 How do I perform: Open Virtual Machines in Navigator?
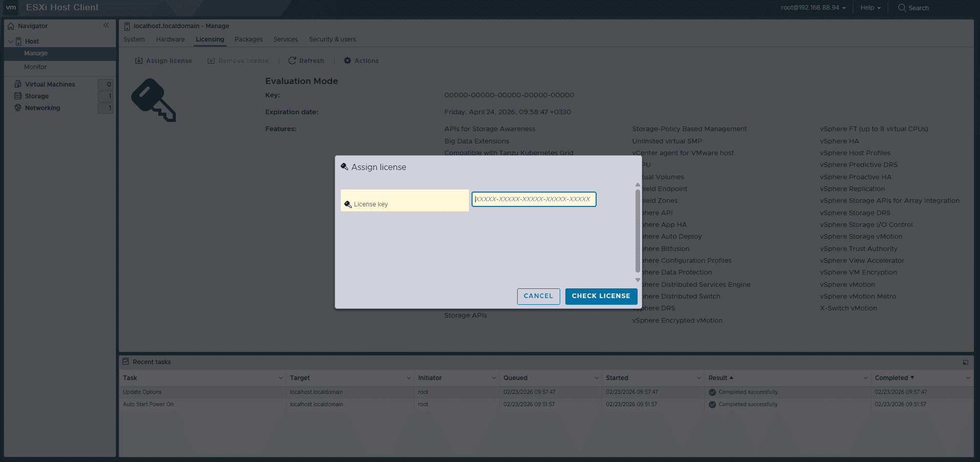(50, 84)
